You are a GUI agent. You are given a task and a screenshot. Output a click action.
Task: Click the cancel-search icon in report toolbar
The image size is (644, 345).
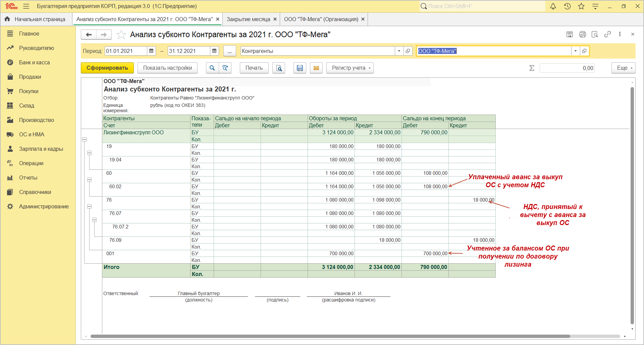pyautogui.click(x=225, y=68)
